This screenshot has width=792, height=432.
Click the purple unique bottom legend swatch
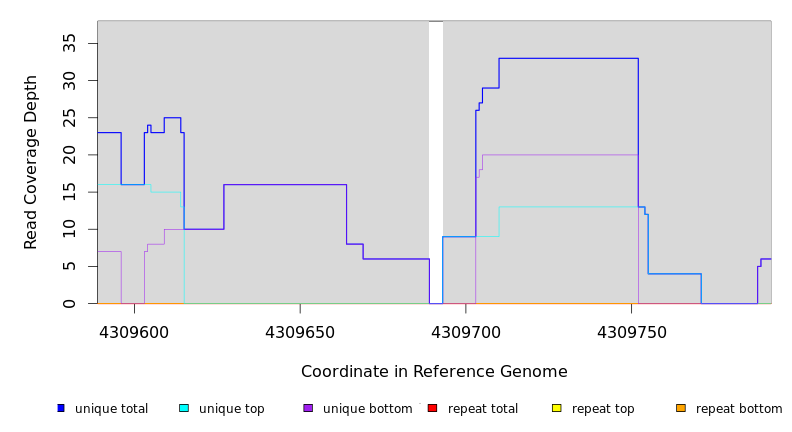point(308,408)
